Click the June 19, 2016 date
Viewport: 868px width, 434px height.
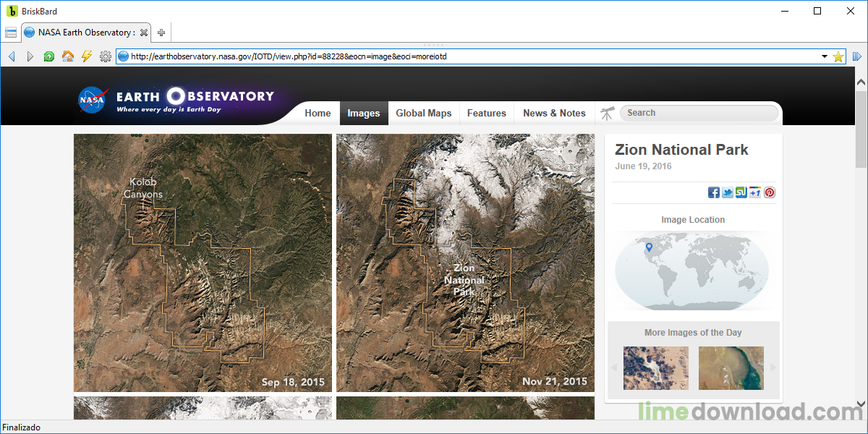(643, 166)
